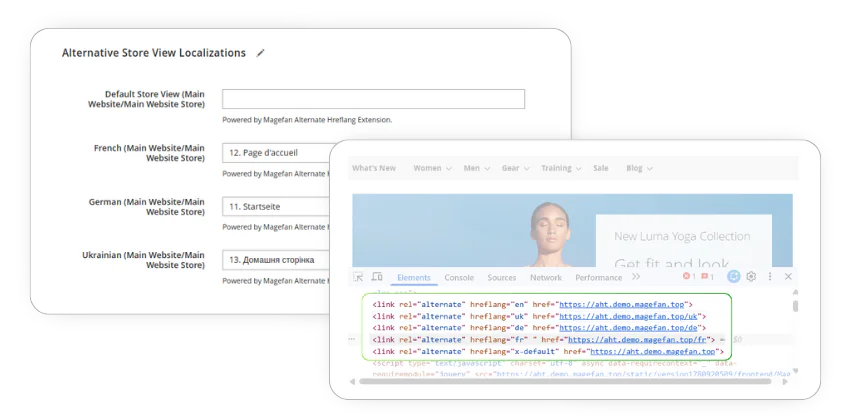This screenshot has width=850, height=420.
Task: Open the hreflang en link https://aht.demo.magefan.top
Action: pyautogui.click(x=621, y=305)
